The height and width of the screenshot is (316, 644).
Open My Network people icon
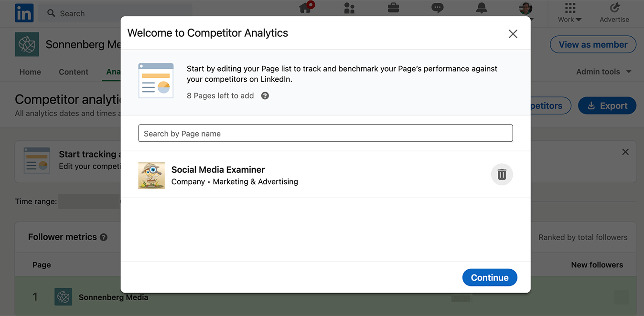(349, 8)
